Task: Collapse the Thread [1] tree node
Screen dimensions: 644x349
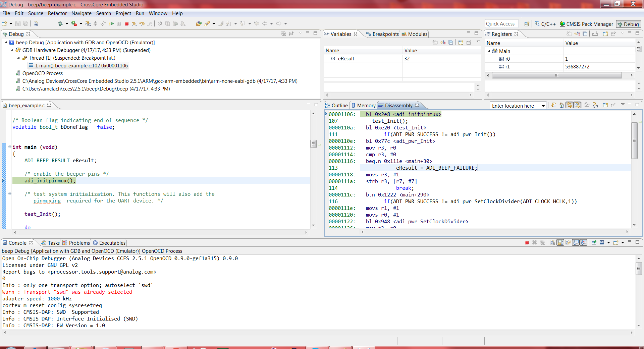Action: click(18, 58)
